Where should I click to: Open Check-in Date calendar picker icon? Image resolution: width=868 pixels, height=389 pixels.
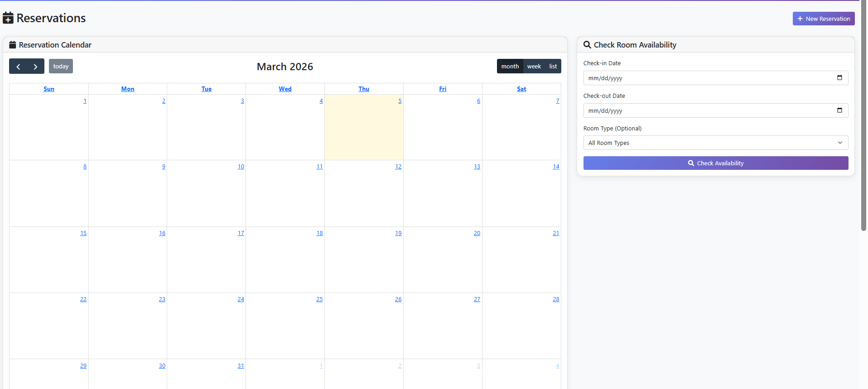click(x=839, y=78)
